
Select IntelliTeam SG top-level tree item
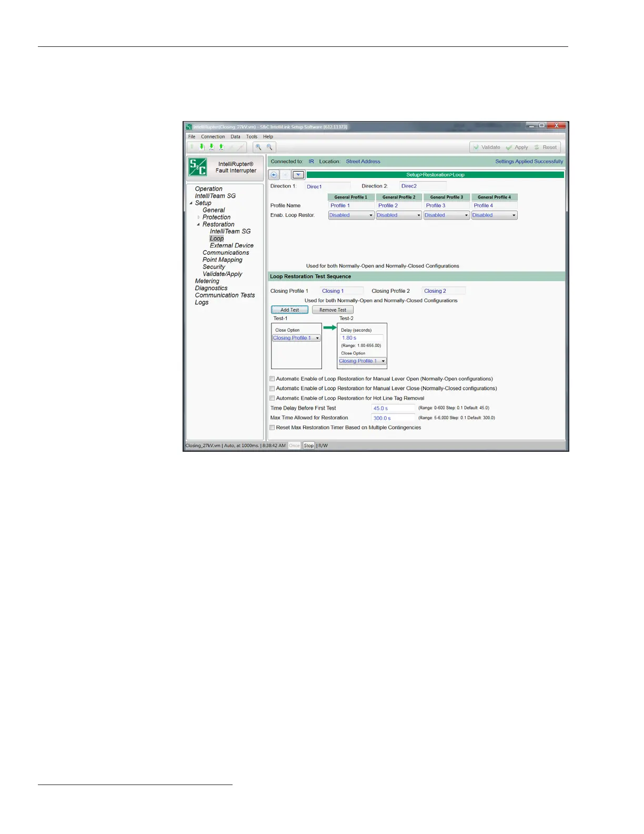pos(215,196)
